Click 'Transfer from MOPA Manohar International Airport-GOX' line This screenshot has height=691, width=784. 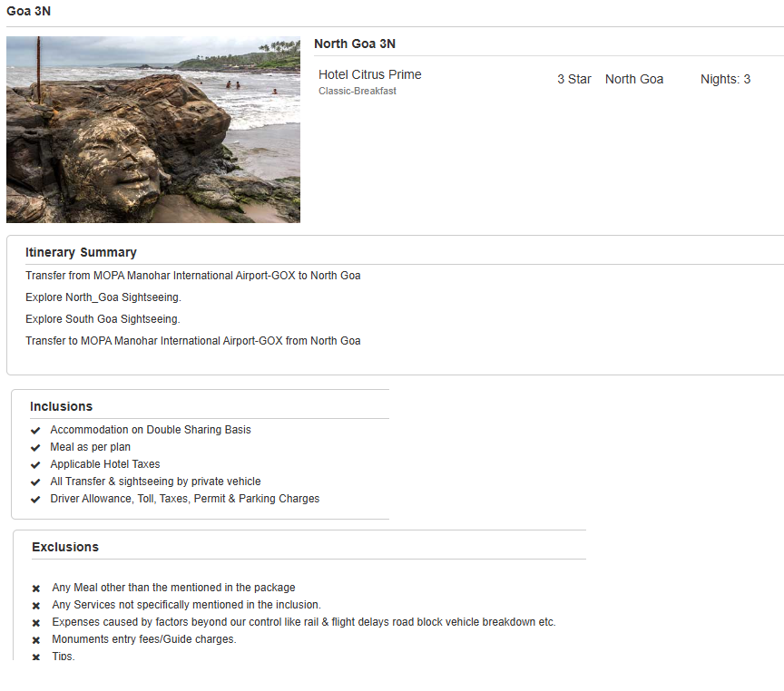pos(193,276)
